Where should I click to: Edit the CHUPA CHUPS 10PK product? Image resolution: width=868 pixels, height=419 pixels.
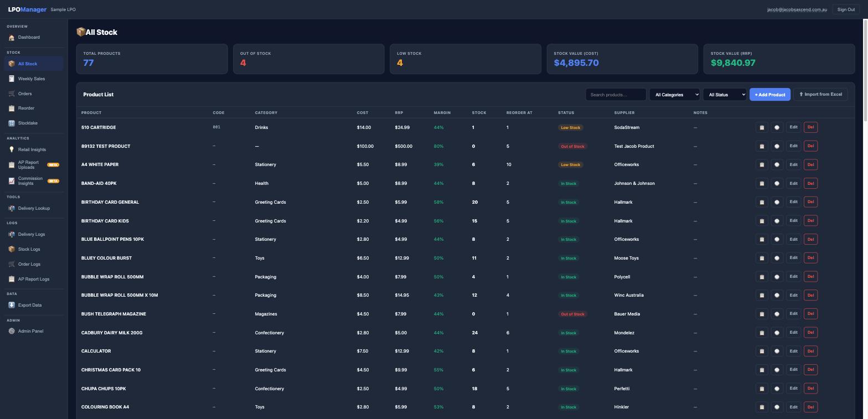(x=793, y=389)
